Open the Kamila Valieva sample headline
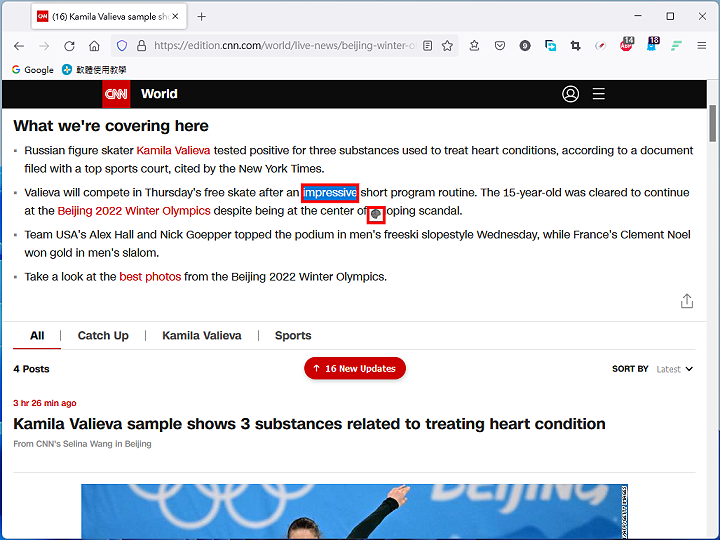Viewport: 720px width, 540px height. (309, 424)
